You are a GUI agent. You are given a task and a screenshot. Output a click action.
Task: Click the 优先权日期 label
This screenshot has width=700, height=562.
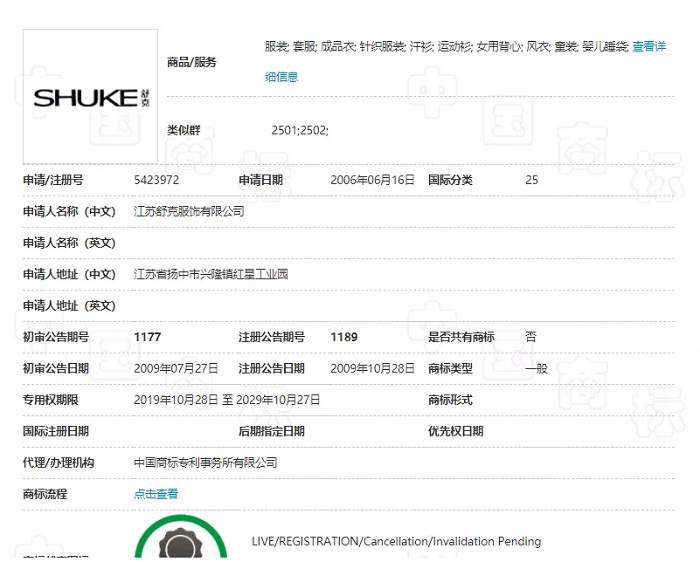click(456, 431)
